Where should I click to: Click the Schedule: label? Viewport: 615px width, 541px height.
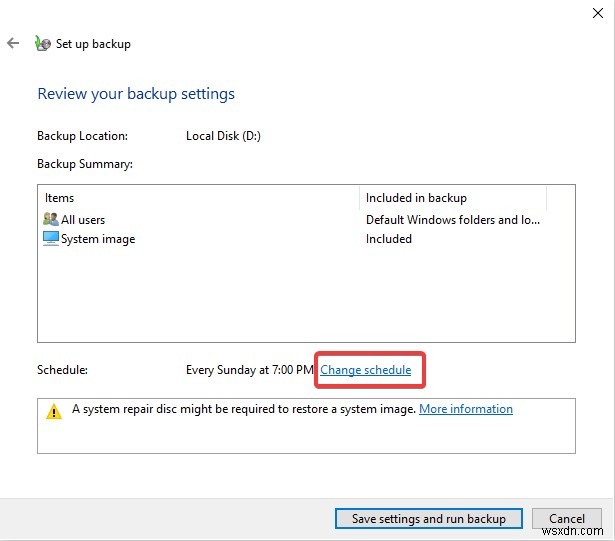click(62, 370)
